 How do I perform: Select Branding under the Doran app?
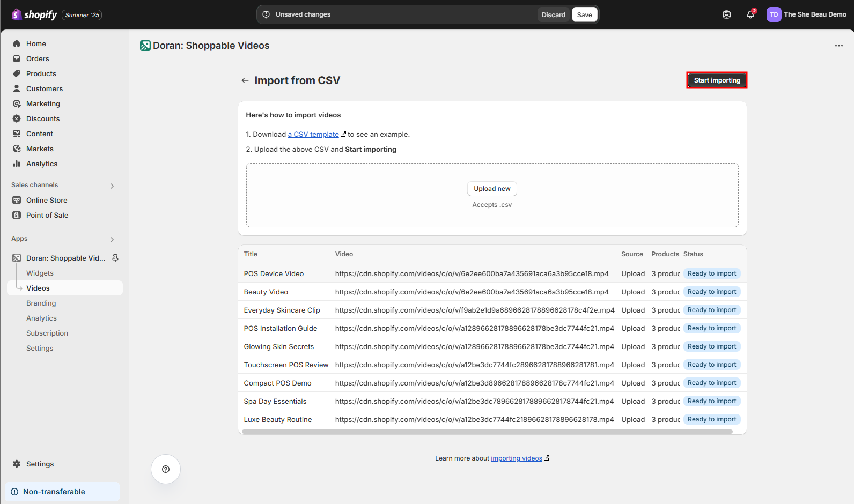pyautogui.click(x=41, y=303)
